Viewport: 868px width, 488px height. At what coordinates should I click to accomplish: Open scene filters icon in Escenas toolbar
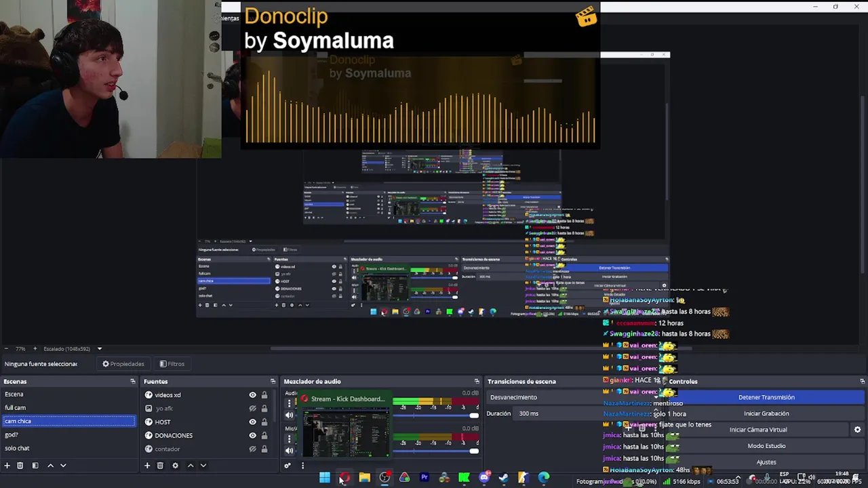click(x=35, y=466)
